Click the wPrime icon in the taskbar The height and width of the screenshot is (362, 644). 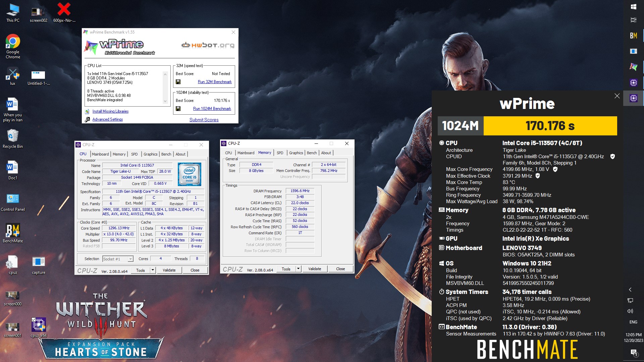coord(633,67)
